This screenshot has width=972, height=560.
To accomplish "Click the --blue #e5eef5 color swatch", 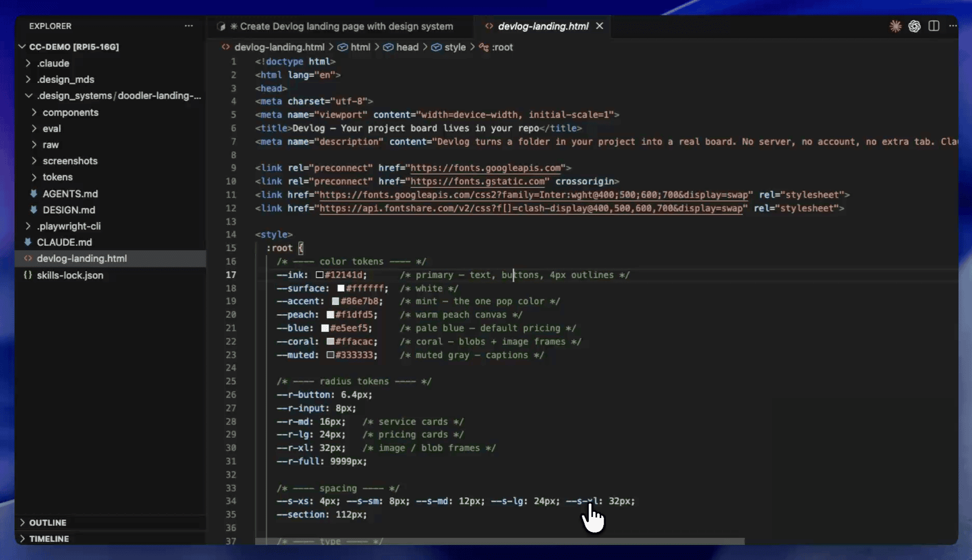I will [x=325, y=328].
